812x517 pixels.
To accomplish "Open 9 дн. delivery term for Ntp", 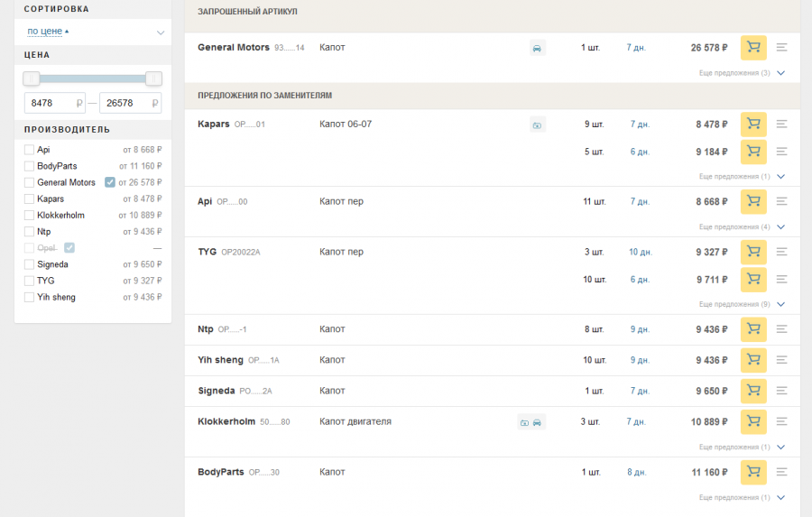I will pos(640,329).
